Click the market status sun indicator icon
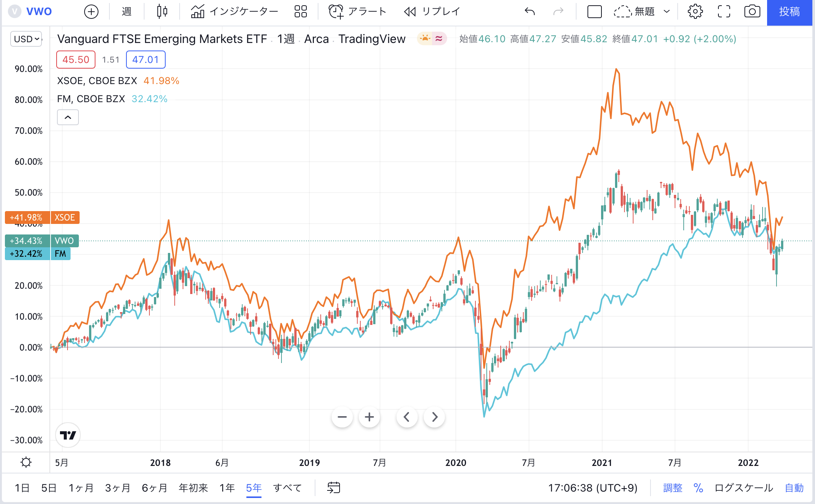This screenshot has height=504, width=815. (x=425, y=38)
